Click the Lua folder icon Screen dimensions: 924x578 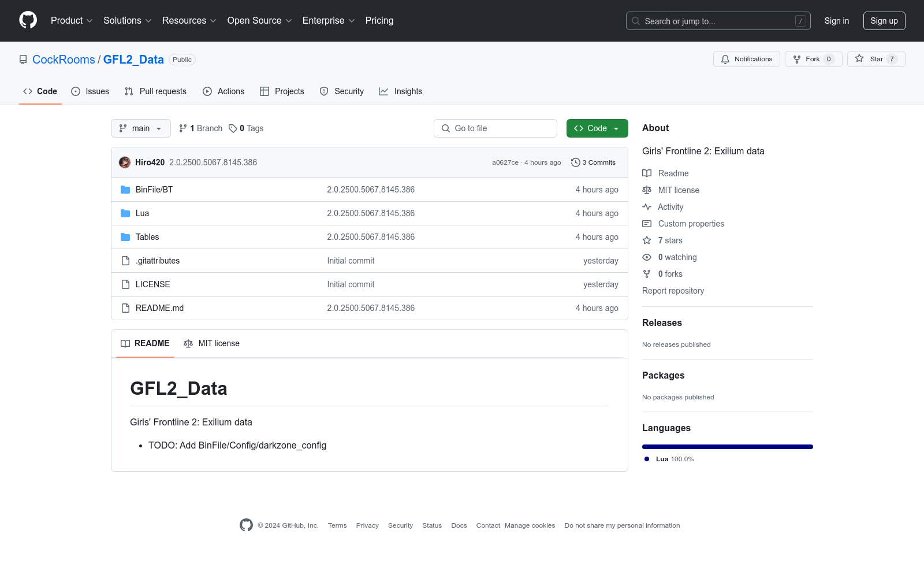125,213
